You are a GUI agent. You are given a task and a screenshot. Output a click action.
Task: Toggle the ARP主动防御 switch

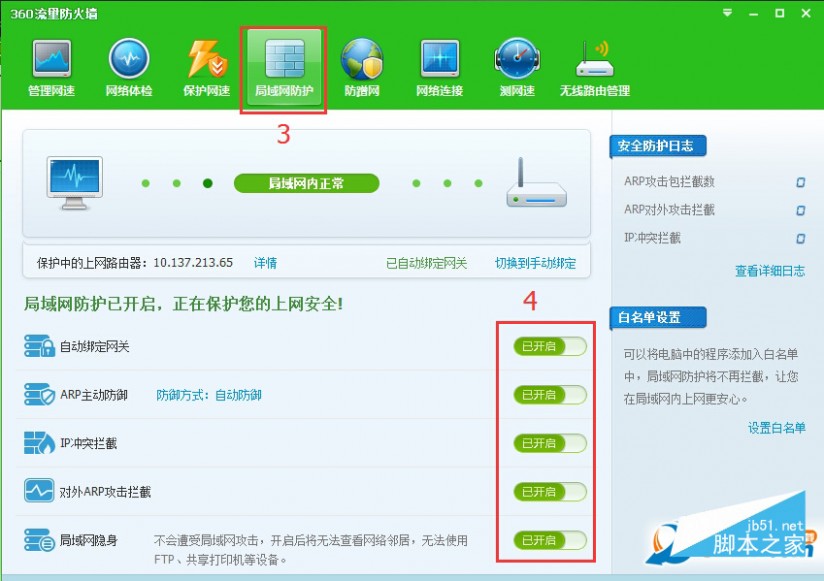[x=550, y=395]
